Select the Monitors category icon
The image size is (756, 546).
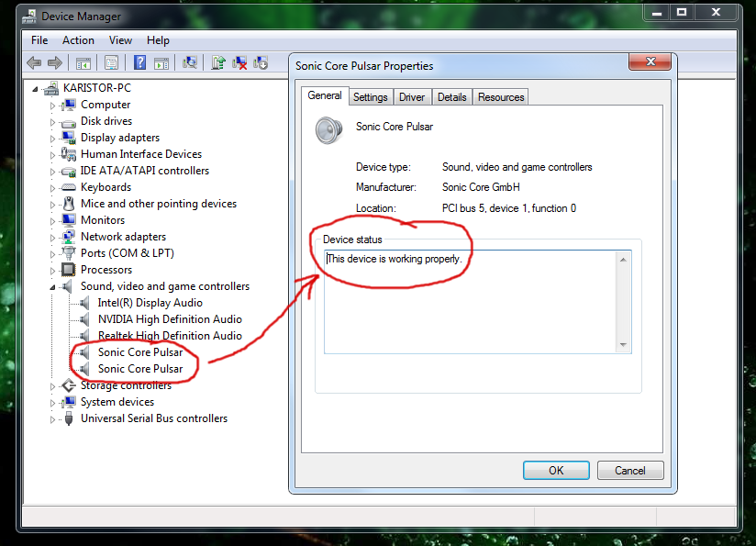pos(69,220)
